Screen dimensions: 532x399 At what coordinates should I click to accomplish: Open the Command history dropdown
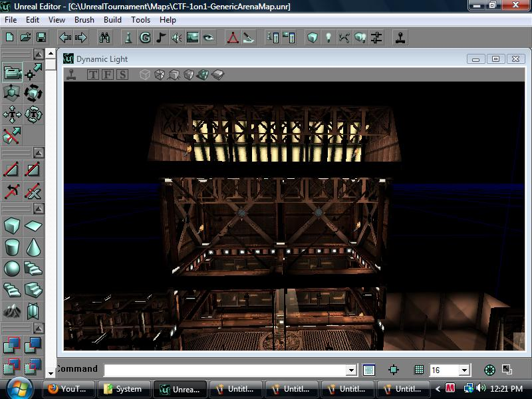click(x=352, y=370)
